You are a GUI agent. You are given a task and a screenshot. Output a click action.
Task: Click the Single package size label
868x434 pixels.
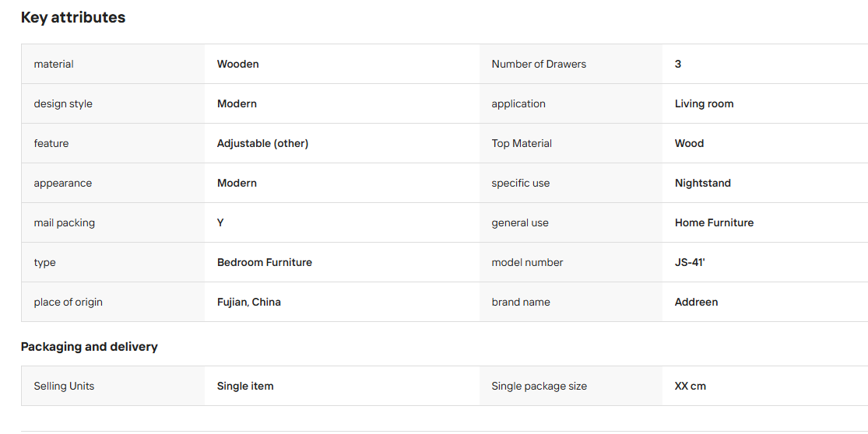[539, 386]
